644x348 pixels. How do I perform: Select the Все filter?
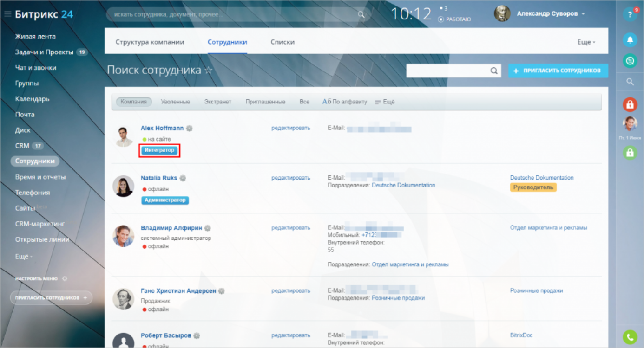pyautogui.click(x=304, y=102)
